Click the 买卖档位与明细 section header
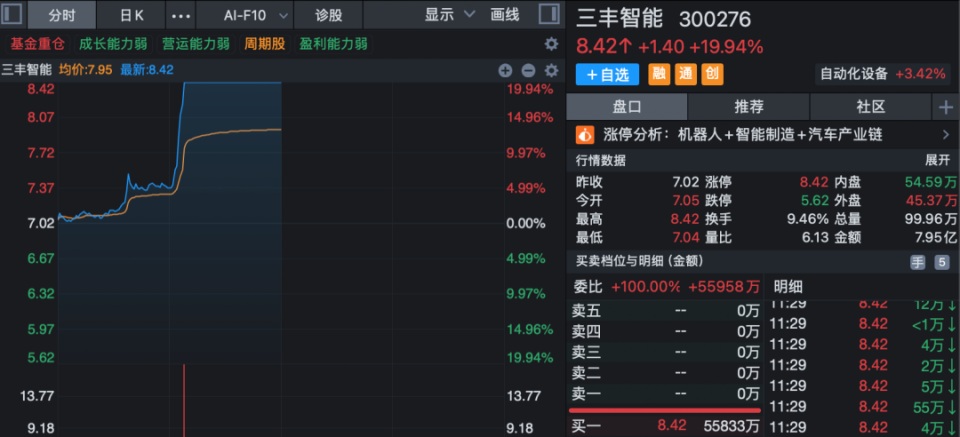960x437 pixels. 639,261
